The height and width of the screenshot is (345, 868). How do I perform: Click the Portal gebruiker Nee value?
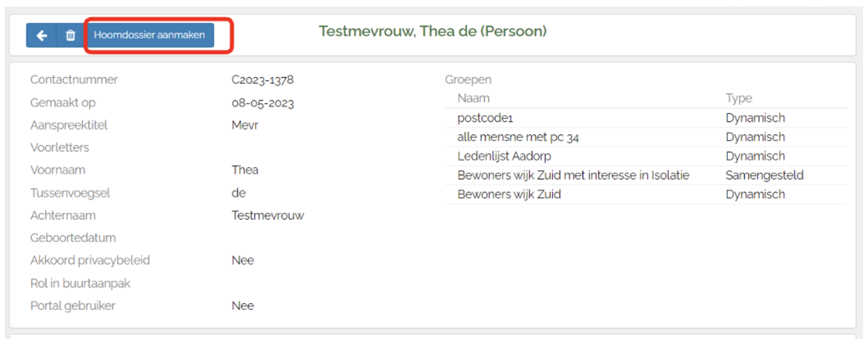pyautogui.click(x=243, y=306)
